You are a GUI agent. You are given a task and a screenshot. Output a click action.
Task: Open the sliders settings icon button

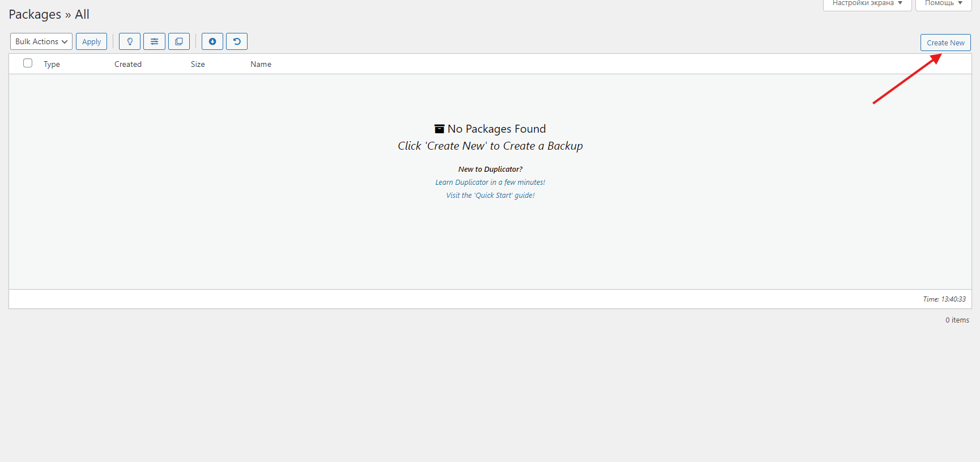pos(154,41)
